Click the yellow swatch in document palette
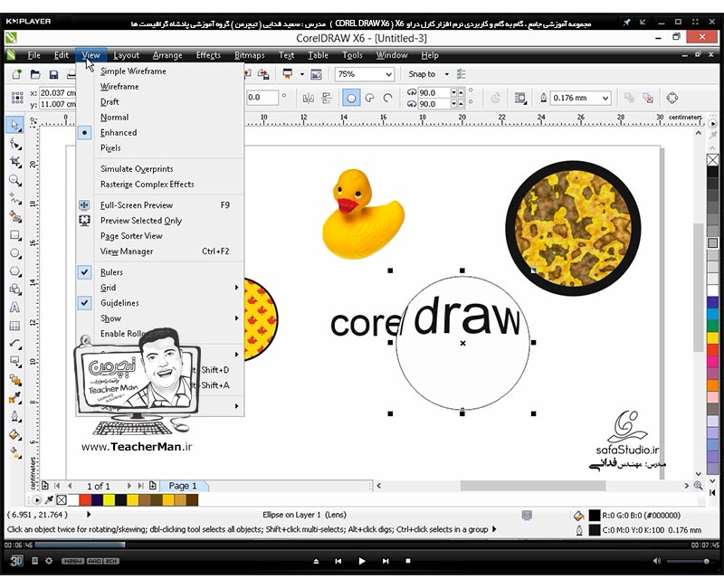The height and width of the screenshot is (588, 724). [x=109, y=500]
